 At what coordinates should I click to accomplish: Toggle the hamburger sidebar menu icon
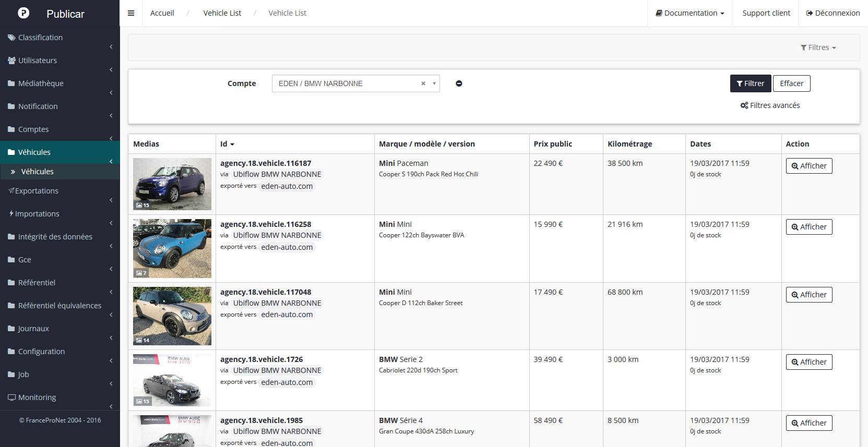click(x=131, y=13)
